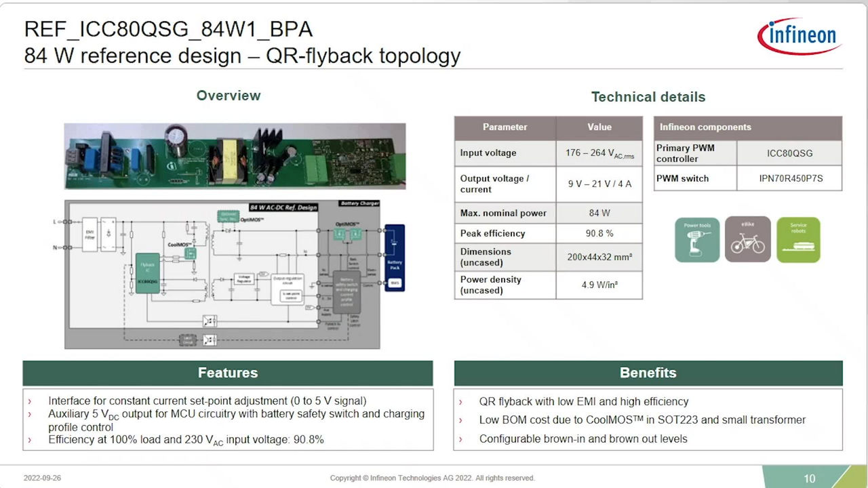Select the "Output voltage / current" cell

(x=505, y=184)
